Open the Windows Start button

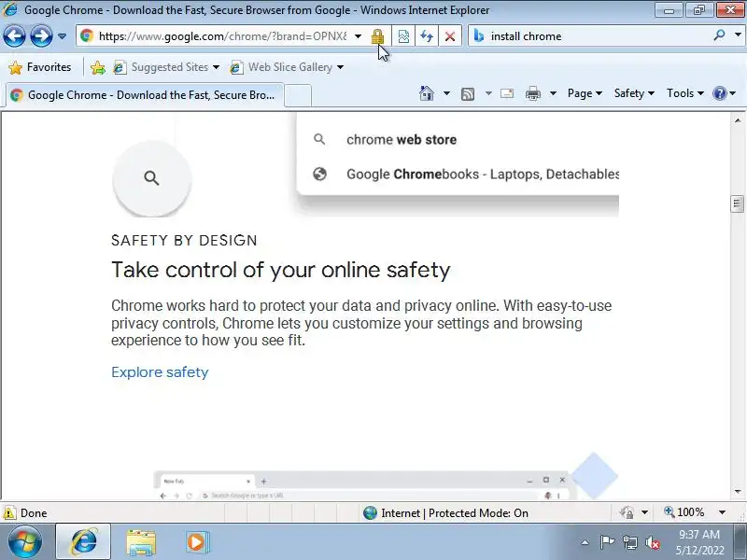(25, 542)
